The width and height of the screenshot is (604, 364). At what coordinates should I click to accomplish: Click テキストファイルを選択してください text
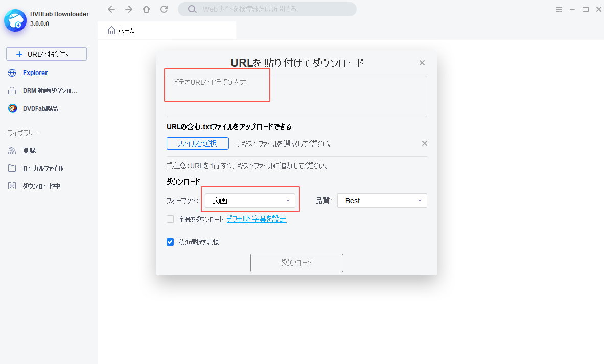[x=284, y=144]
